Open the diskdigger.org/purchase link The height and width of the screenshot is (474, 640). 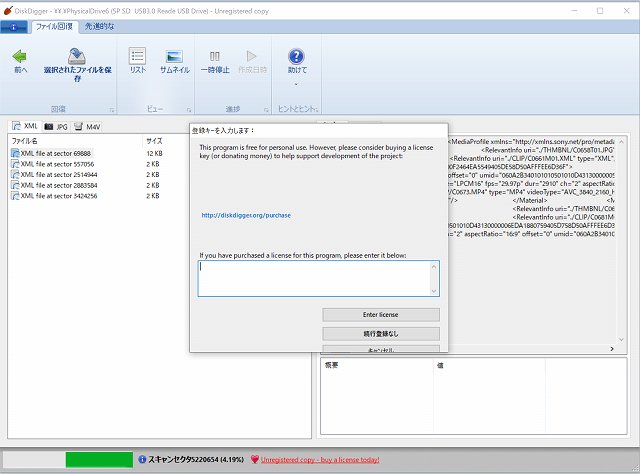click(x=246, y=215)
